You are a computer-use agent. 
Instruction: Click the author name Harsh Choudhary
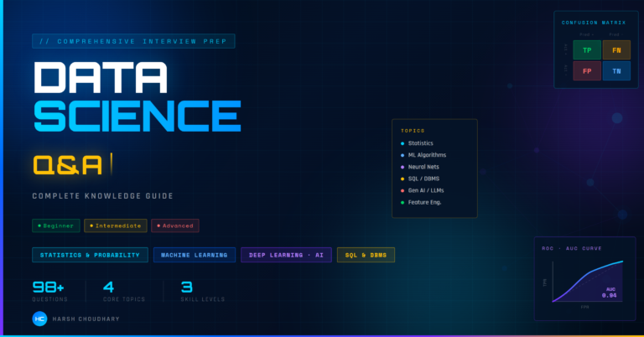[x=86, y=319]
